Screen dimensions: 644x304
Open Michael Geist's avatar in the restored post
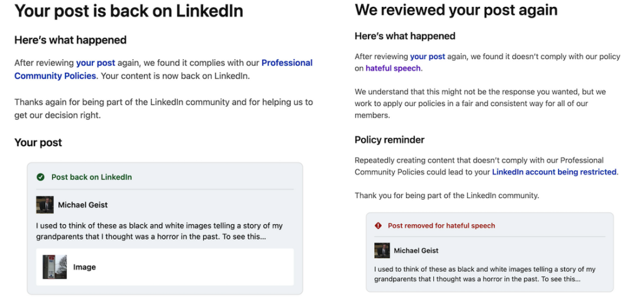tap(45, 205)
